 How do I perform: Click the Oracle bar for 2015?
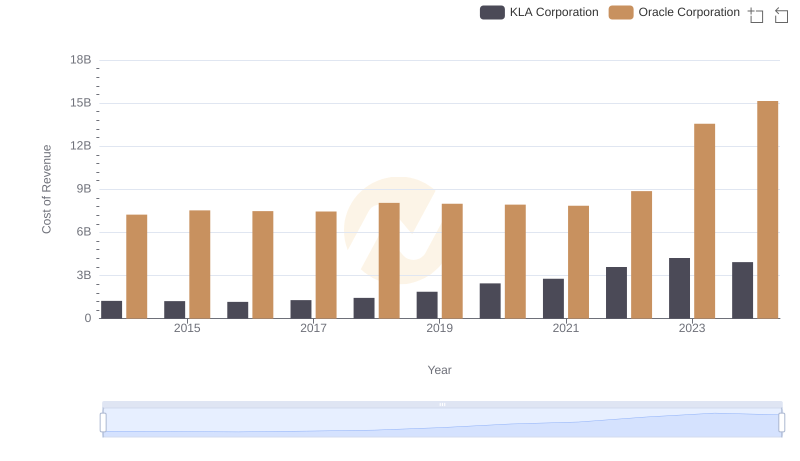199,264
